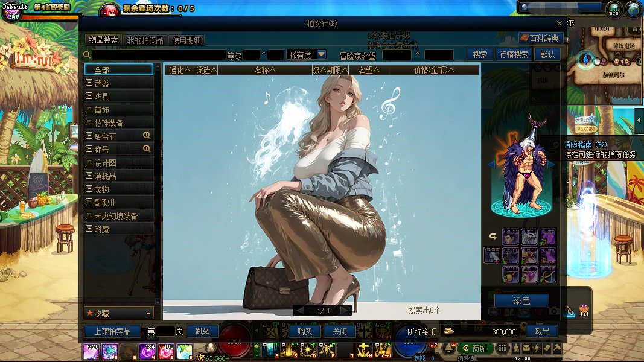Expand the 附魔 category
The height and width of the screenshot is (362, 644).
(89, 228)
